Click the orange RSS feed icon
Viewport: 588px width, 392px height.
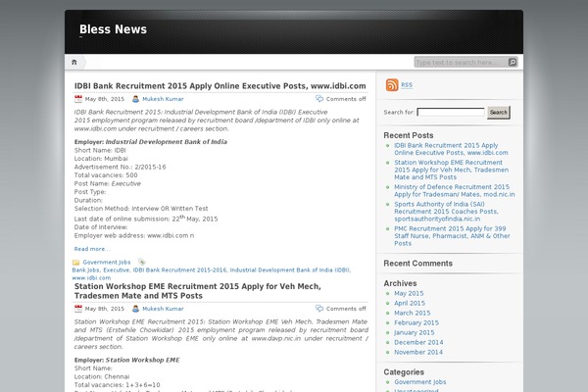[x=392, y=85]
